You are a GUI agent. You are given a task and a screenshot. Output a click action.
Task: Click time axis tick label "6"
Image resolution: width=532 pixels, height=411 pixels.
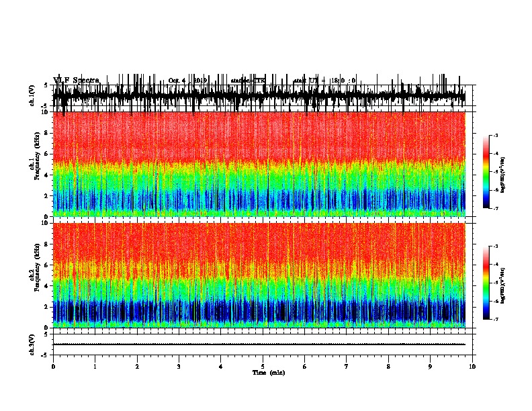pyautogui.click(x=305, y=367)
